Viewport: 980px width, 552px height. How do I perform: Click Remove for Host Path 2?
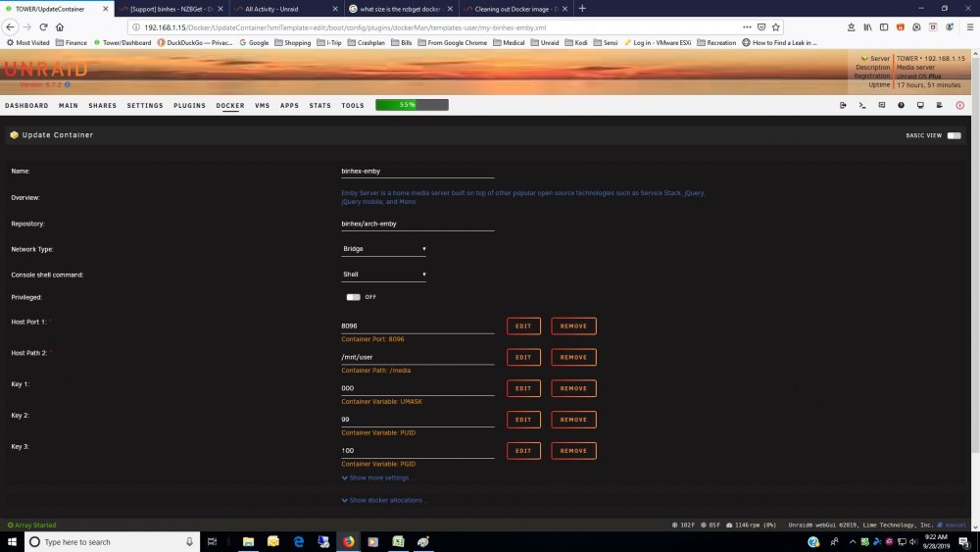[x=573, y=357]
